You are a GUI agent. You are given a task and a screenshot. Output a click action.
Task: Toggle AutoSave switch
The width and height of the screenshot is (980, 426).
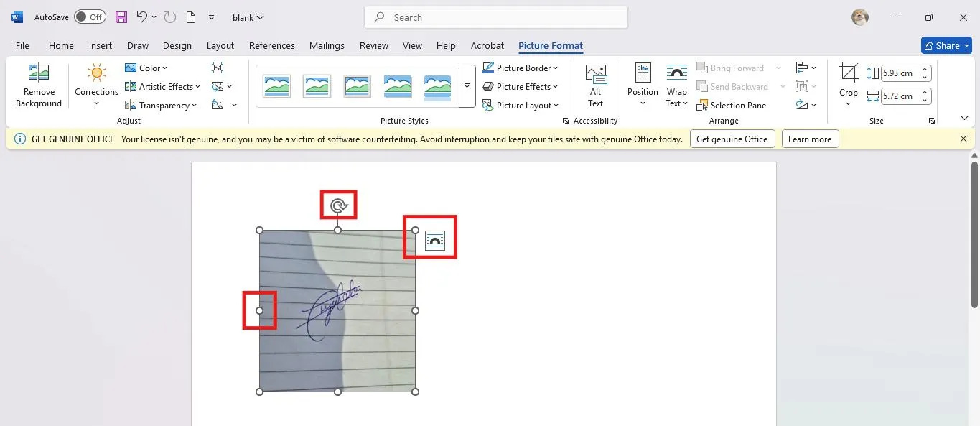click(x=90, y=17)
